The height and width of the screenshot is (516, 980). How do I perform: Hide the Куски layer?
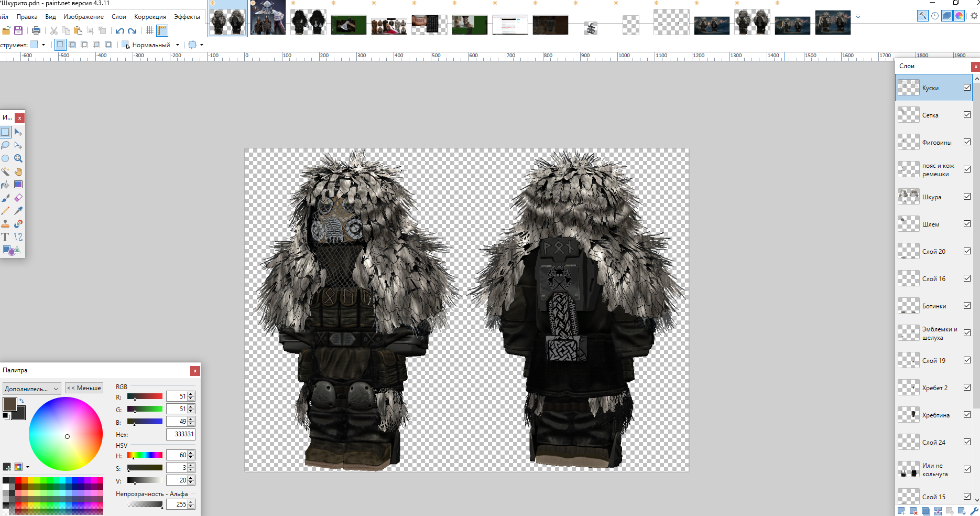coord(967,88)
